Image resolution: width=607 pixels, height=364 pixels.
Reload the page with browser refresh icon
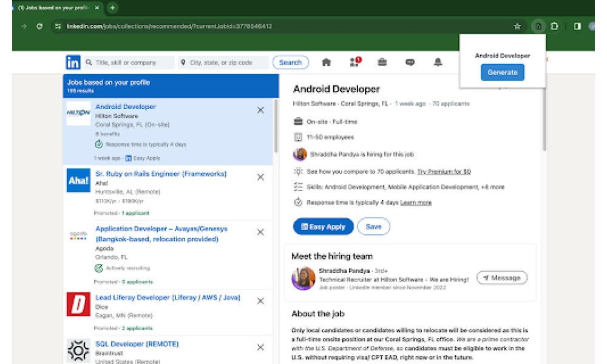point(39,26)
